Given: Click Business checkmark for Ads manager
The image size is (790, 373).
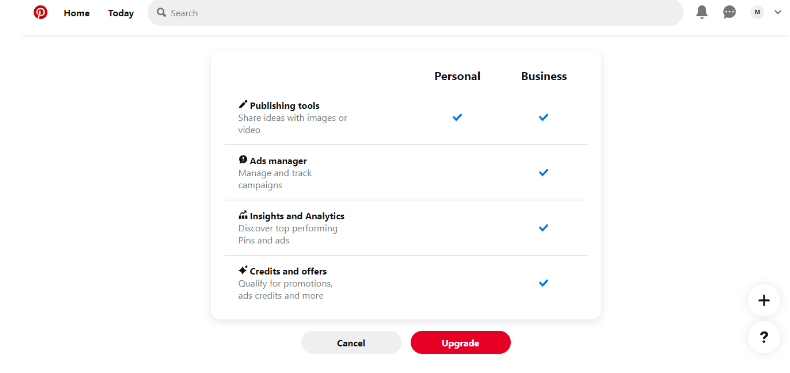Looking at the screenshot, I should (543, 172).
